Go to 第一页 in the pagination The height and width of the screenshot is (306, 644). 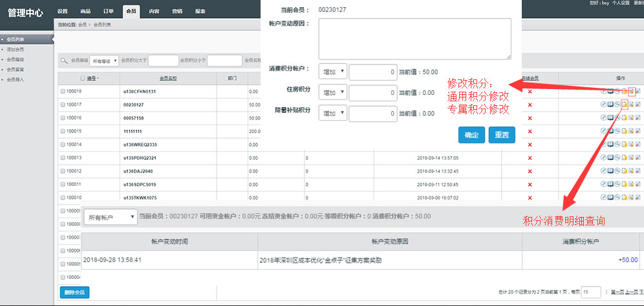(617, 292)
